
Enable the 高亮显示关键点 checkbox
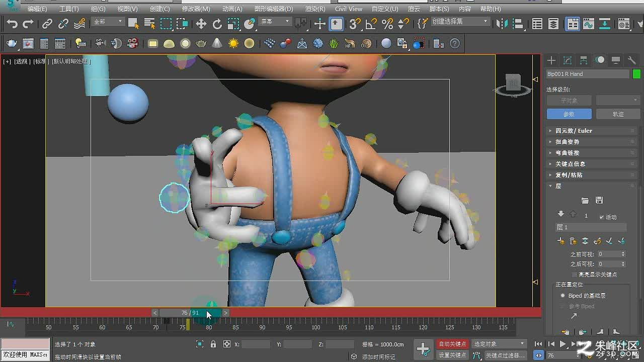pos(575,275)
